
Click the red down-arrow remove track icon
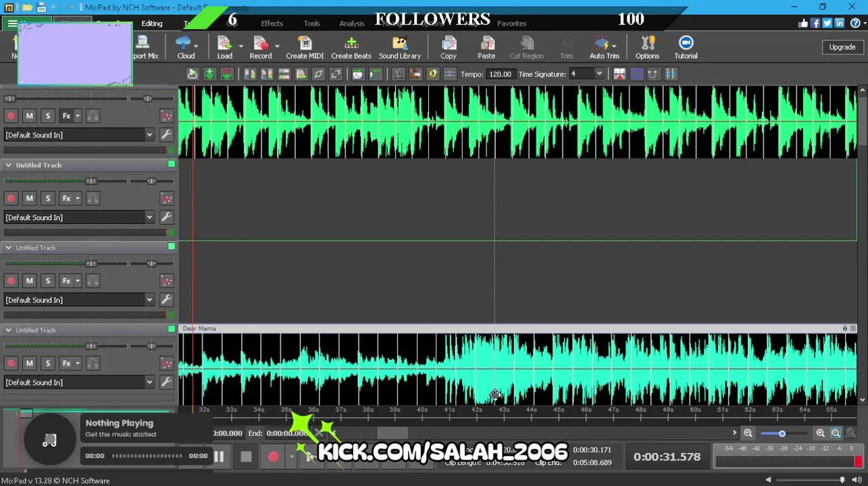[228, 74]
